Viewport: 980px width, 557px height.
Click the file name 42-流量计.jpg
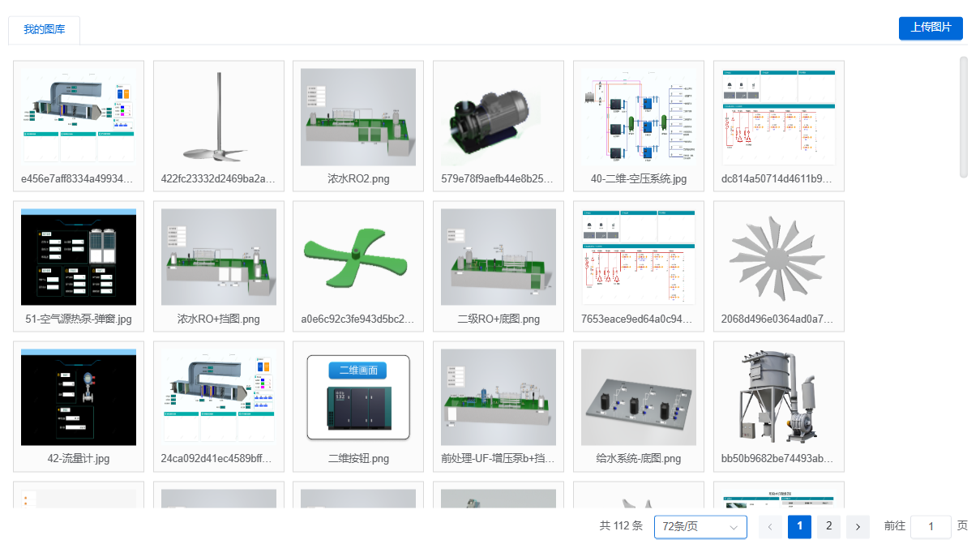pyautogui.click(x=79, y=459)
